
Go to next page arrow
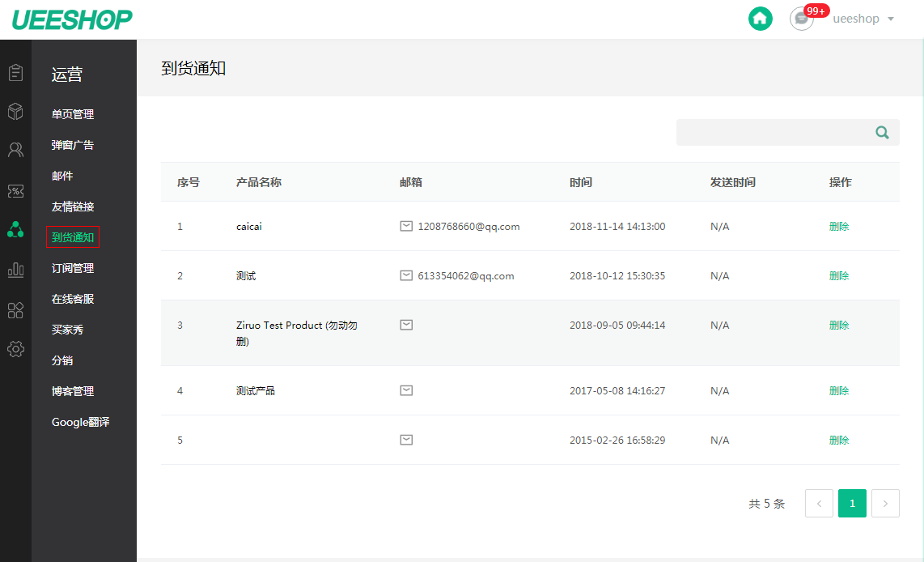885,503
